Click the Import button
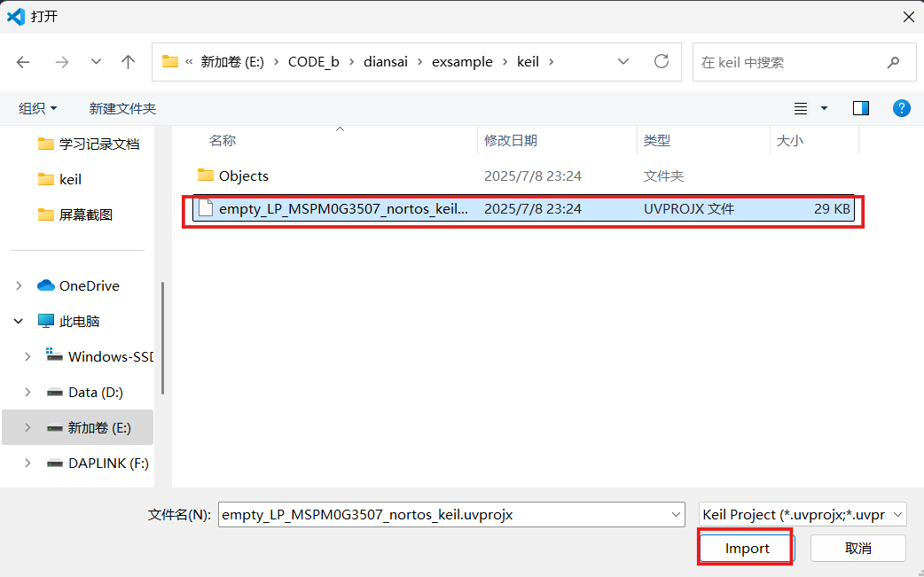The image size is (924, 577). (x=745, y=548)
